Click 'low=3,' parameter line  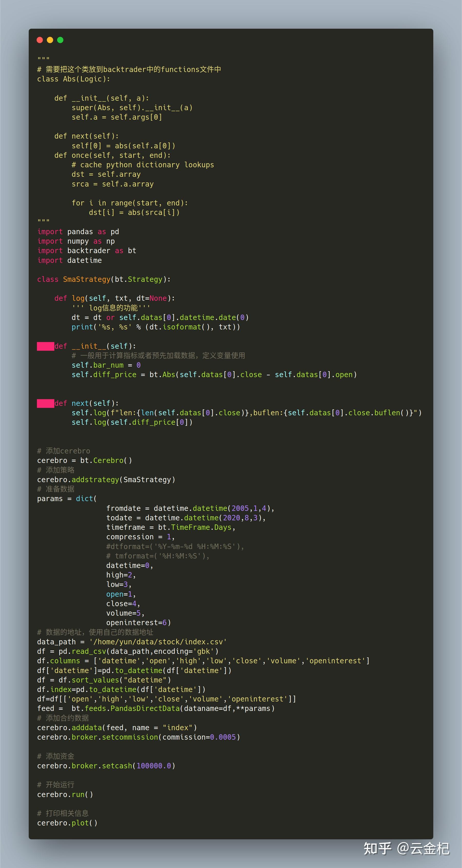(119, 584)
